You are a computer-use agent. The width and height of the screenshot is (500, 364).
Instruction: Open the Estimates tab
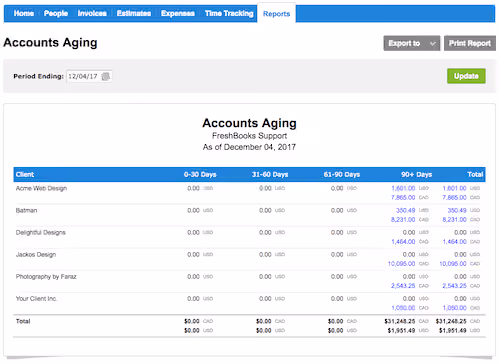[x=134, y=13]
